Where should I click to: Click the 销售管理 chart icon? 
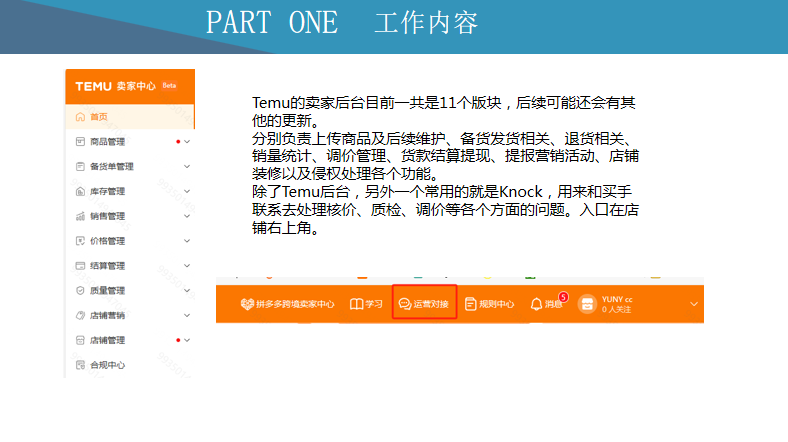click(x=80, y=216)
